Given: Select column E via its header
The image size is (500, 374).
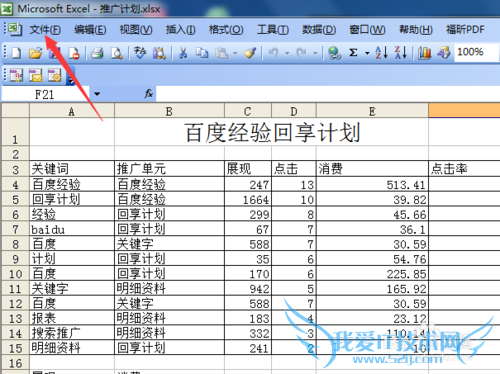Looking at the screenshot, I should point(372,111).
